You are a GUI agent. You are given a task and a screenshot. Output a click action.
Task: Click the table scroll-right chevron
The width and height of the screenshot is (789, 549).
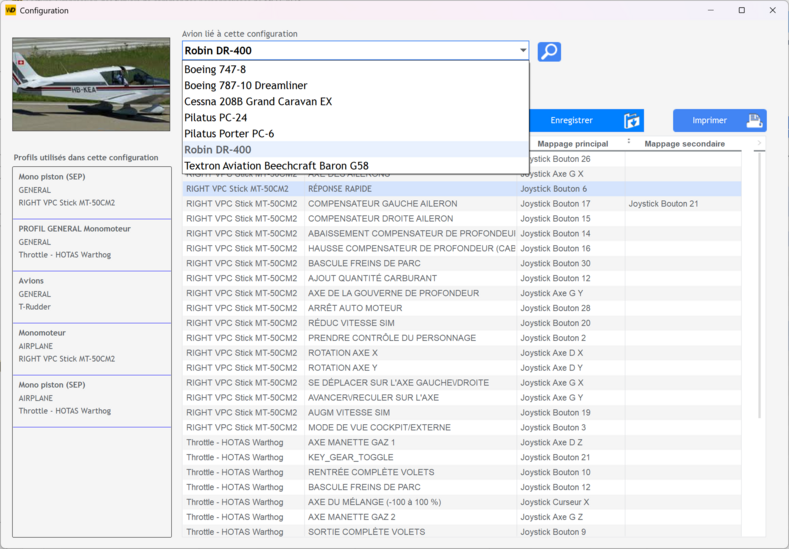[759, 143]
